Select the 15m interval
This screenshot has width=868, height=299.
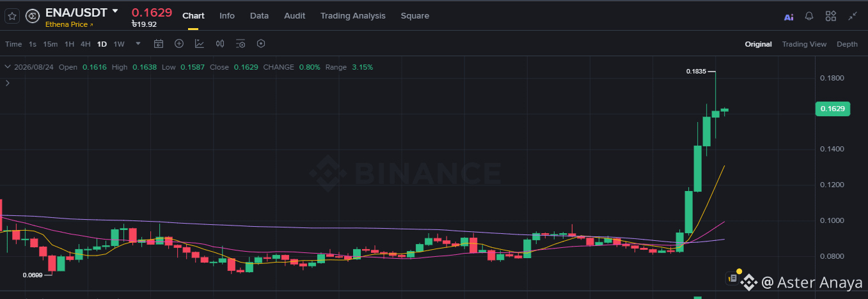click(51, 44)
